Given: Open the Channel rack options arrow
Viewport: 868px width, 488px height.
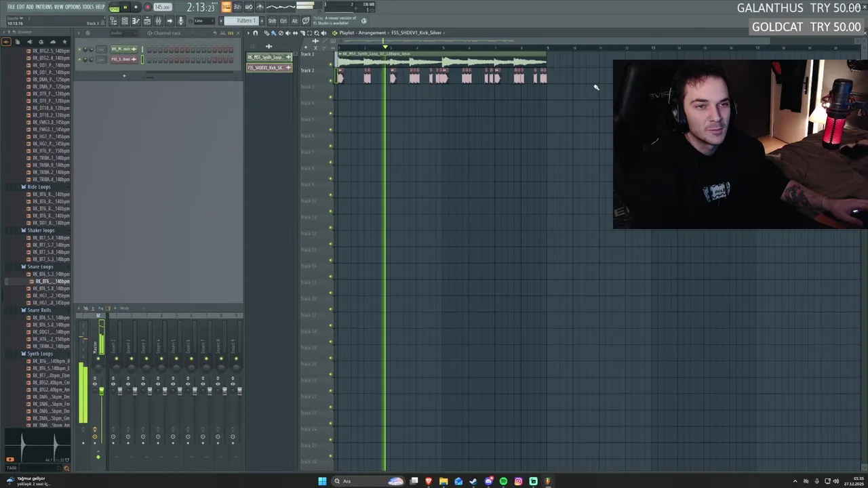Looking at the screenshot, I should pos(79,33).
